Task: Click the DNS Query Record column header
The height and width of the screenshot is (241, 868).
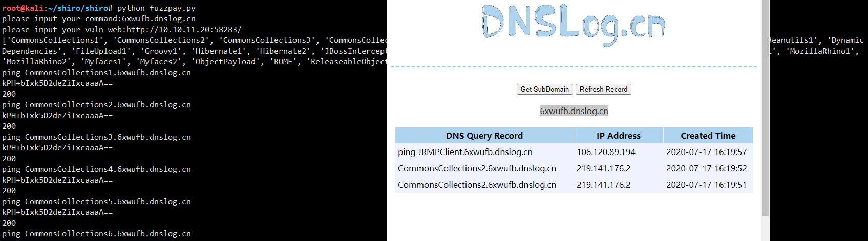Action: (x=484, y=136)
